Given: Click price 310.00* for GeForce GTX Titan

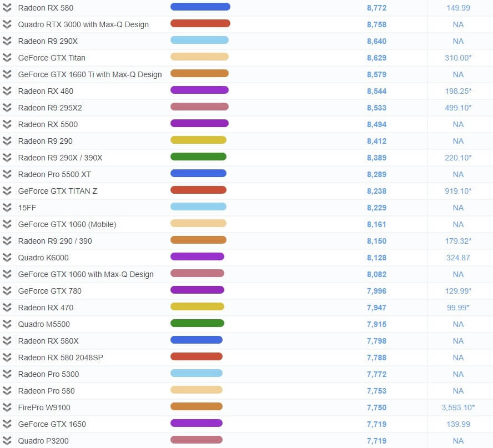Looking at the screenshot, I should (x=458, y=58).
